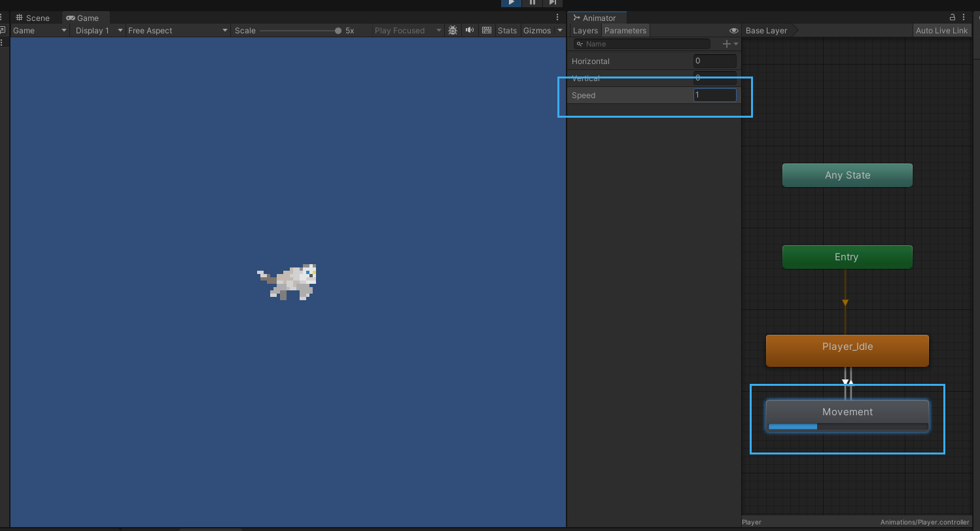Open the Game view three-dot options menu
The height and width of the screenshot is (531, 980).
[x=557, y=18]
